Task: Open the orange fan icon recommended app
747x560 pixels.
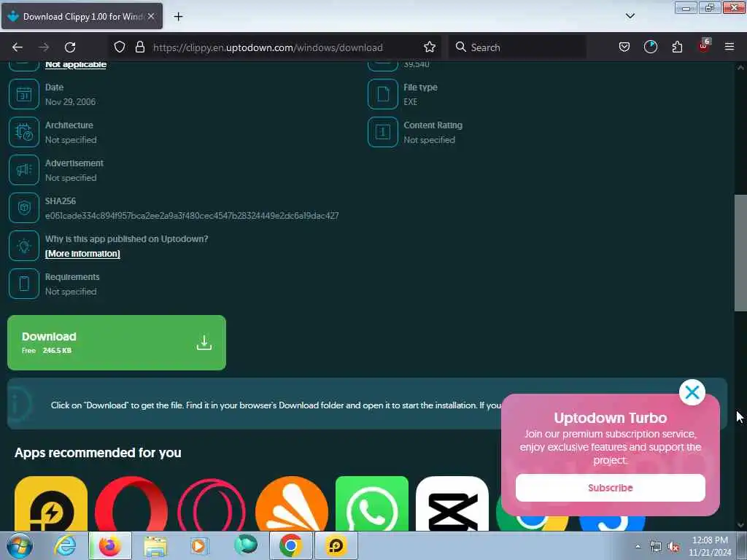Action: [x=292, y=504]
